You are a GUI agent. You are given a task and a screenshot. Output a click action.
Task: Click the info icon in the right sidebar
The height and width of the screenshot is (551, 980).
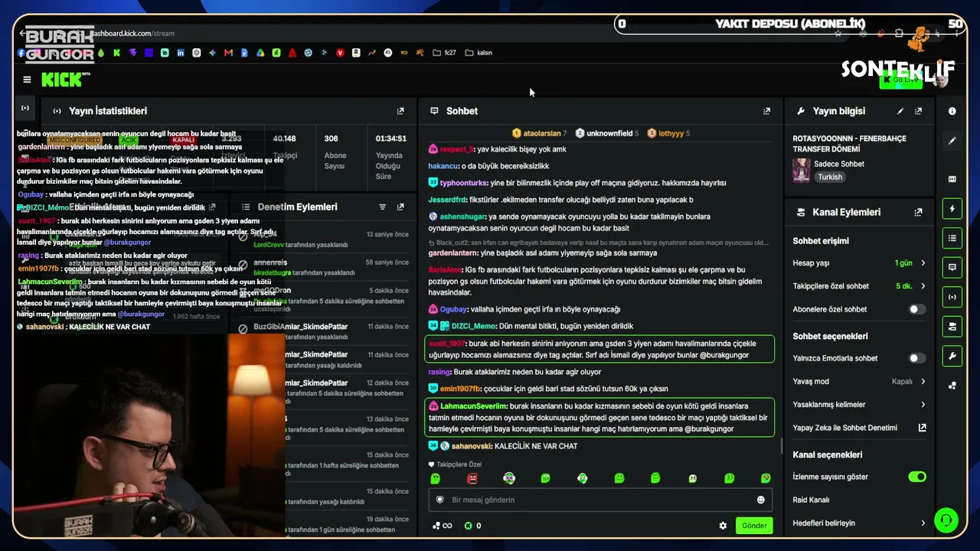(952, 111)
